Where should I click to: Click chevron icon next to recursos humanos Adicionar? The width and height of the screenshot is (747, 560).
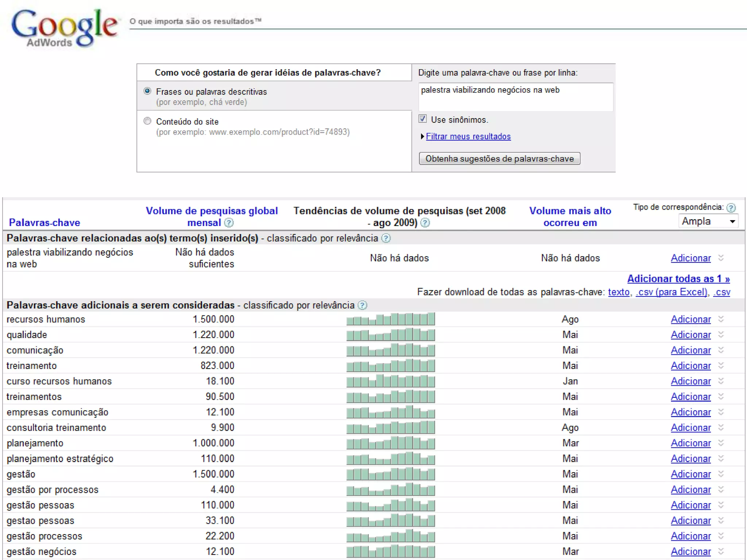click(721, 319)
